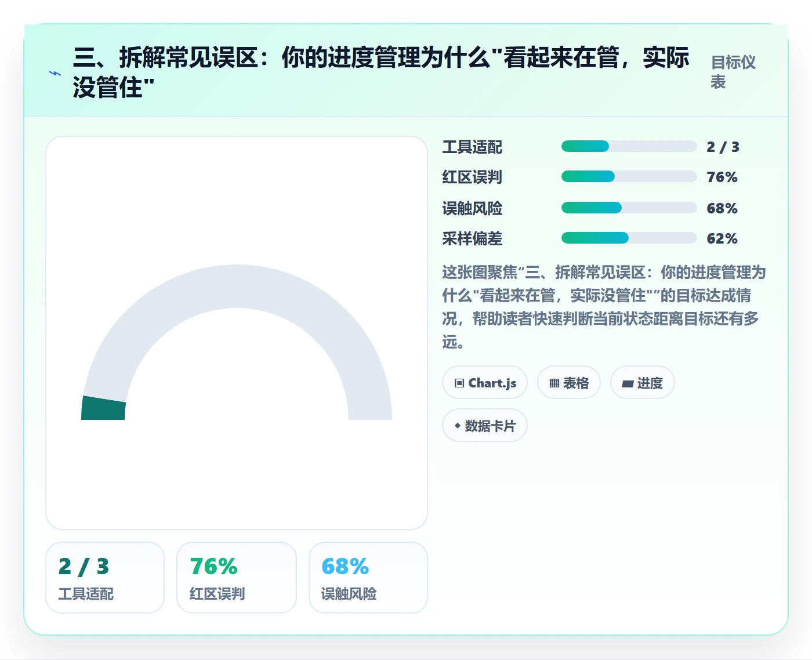Screen dimensions: 812x660
Task: Click the 工具适配 progress bar
Action: point(629,146)
